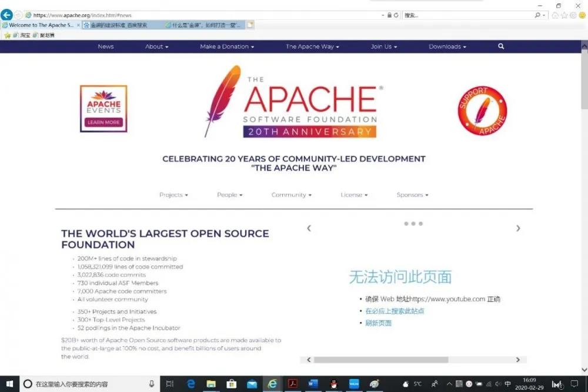Expand the Downloads dropdown in navbar
The width and height of the screenshot is (588, 392).
click(447, 46)
